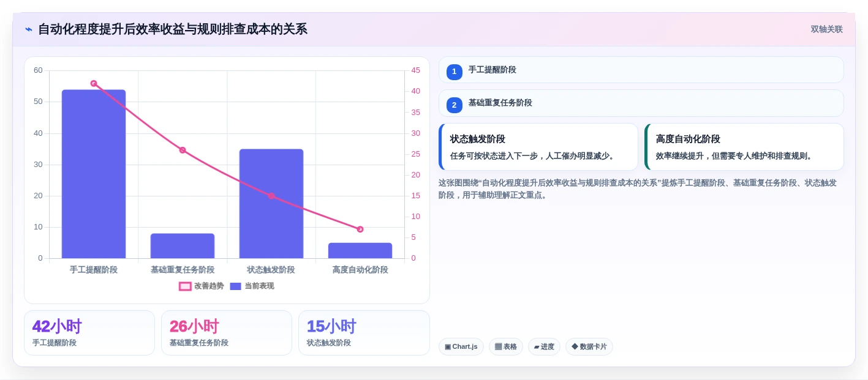Click the left axis value 60
The image size is (868, 380).
(38, 70)
